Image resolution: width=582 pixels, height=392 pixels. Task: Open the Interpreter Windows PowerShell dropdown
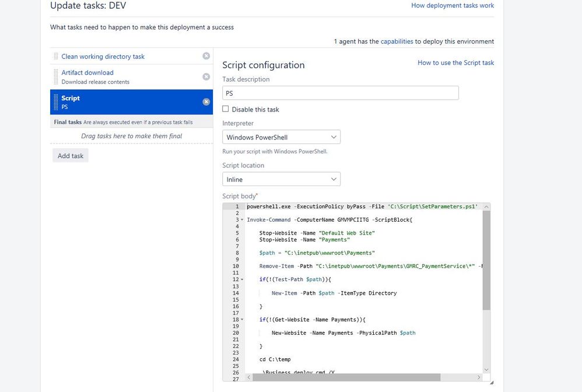(x=281, y=137)
